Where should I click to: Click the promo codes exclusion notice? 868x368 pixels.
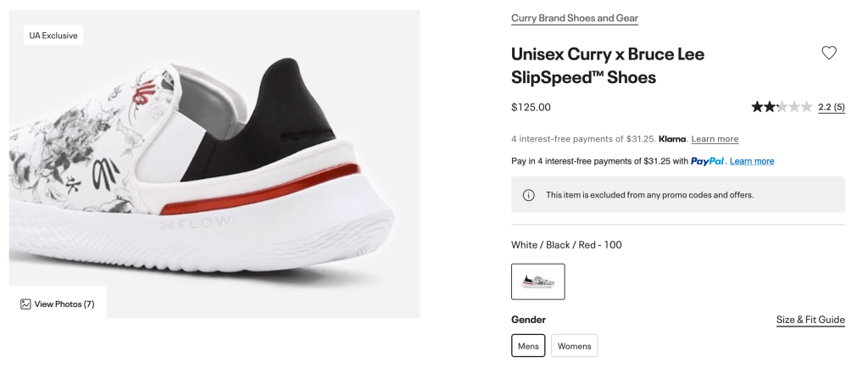coord(649,195)
